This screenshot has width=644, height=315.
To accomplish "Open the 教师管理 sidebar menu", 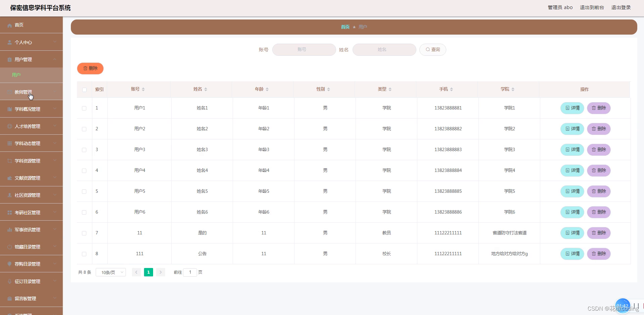I will click(x=31, y=92).
